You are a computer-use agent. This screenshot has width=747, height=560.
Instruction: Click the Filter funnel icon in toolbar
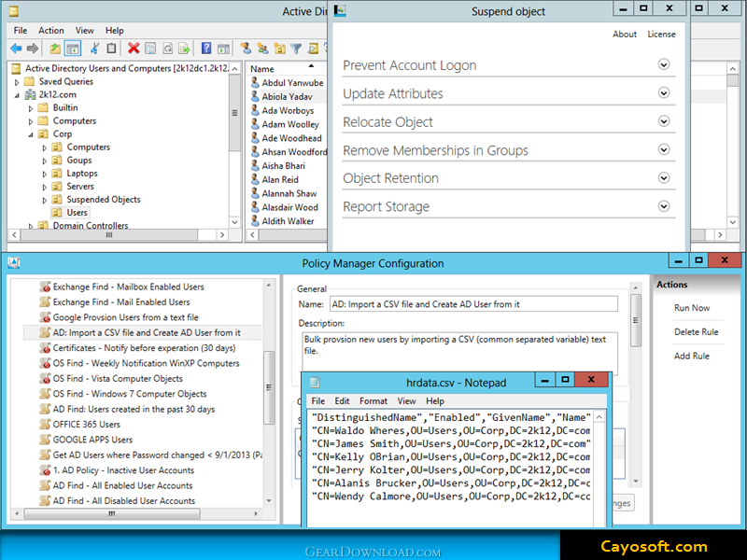coord(296,49)
